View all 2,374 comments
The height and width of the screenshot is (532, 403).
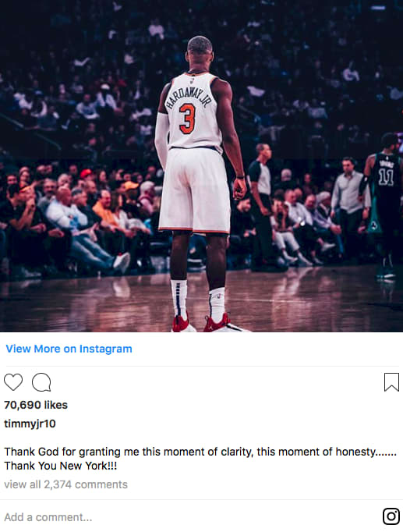click(65, 484)
